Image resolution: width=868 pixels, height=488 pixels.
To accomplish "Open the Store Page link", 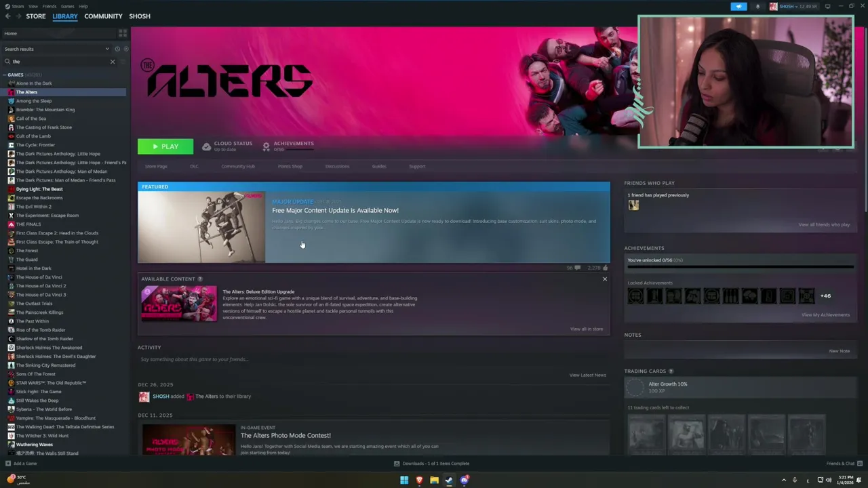I will point(156,167).
